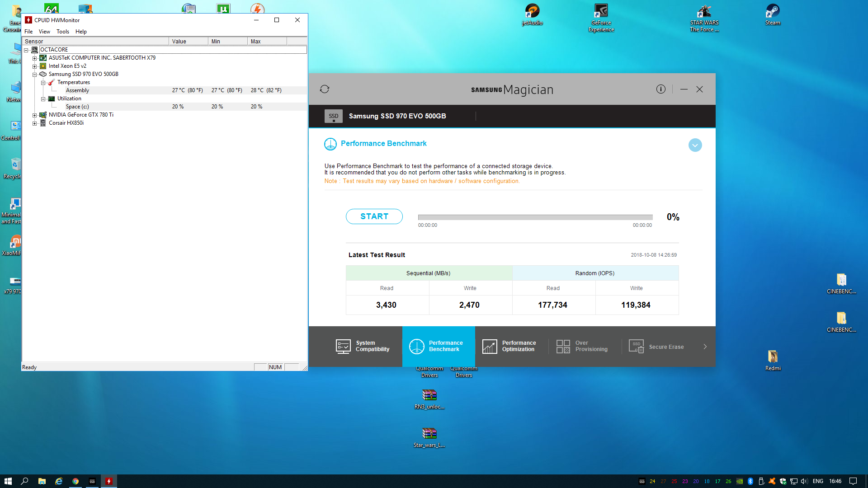Image resolution: width=868 pixels, height=488 pixels.
Task: Open the GeForce Experience desktop icon
Action: tap(601, 18)
